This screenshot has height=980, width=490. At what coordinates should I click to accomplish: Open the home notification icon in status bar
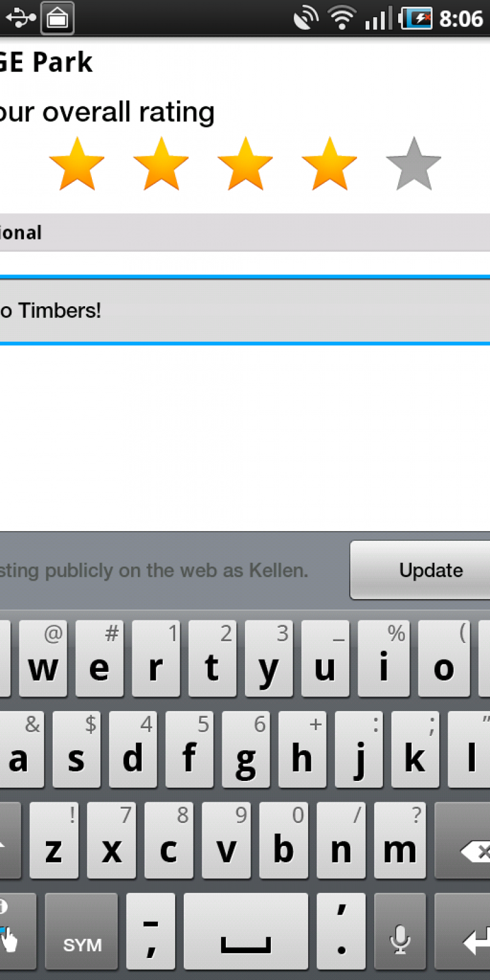tap(58, 18)
